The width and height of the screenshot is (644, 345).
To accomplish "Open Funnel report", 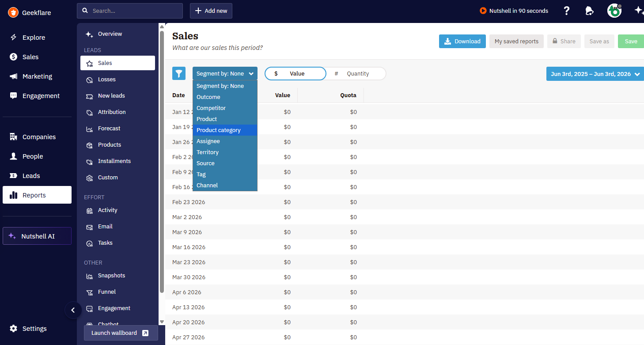I will [x=117, y=292].
